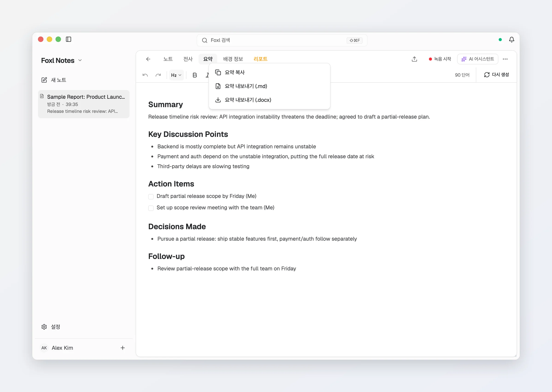Click the Alex Kim account entry
The width and height of the screenshot is (552, 392).
(x=57, y=348)
